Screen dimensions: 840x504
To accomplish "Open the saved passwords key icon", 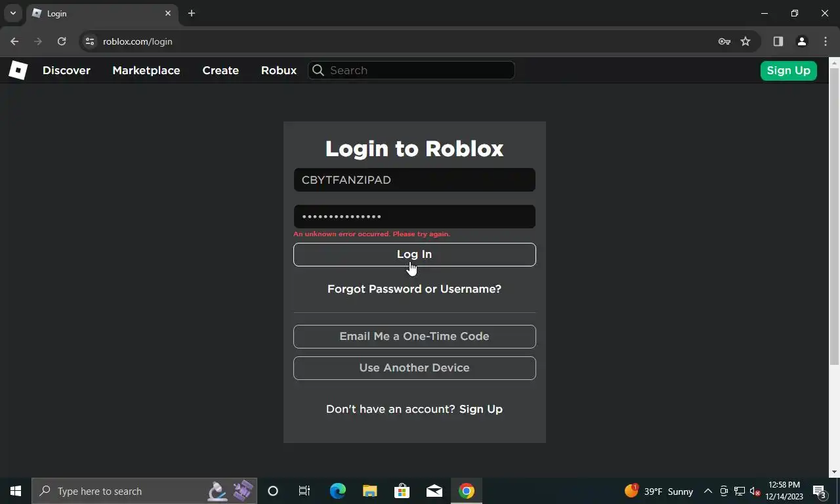I will point(724,41).
